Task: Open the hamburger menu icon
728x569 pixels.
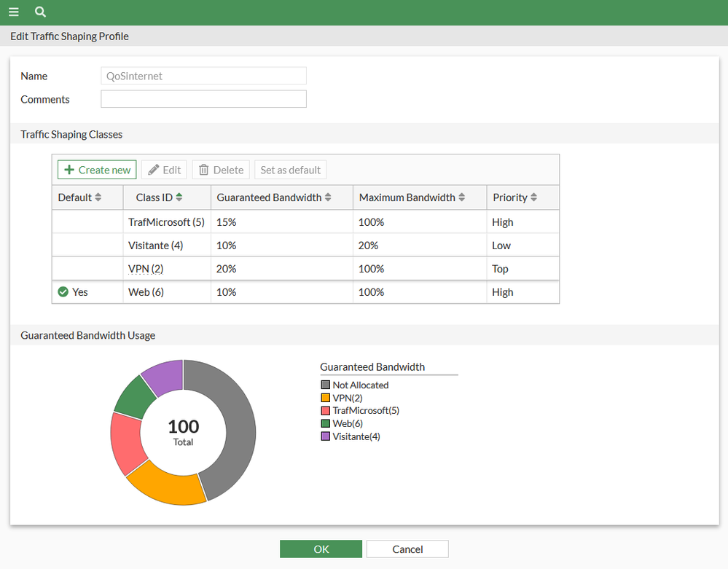Action: point(14,12)
